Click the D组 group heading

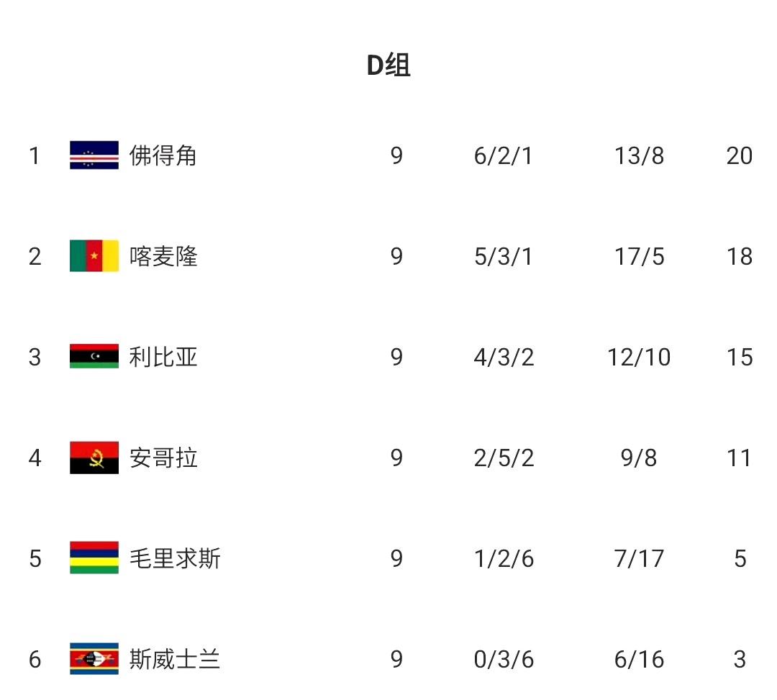pos(388,65)
